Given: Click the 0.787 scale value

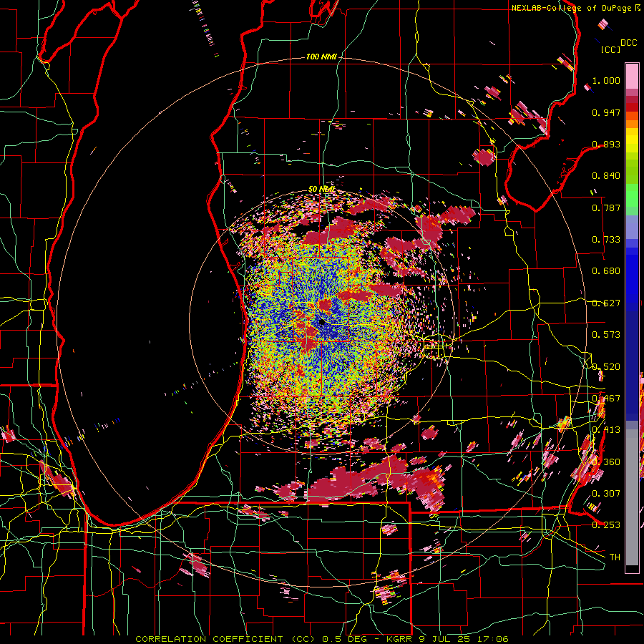Looking at the screenshot, I should 606,208.
